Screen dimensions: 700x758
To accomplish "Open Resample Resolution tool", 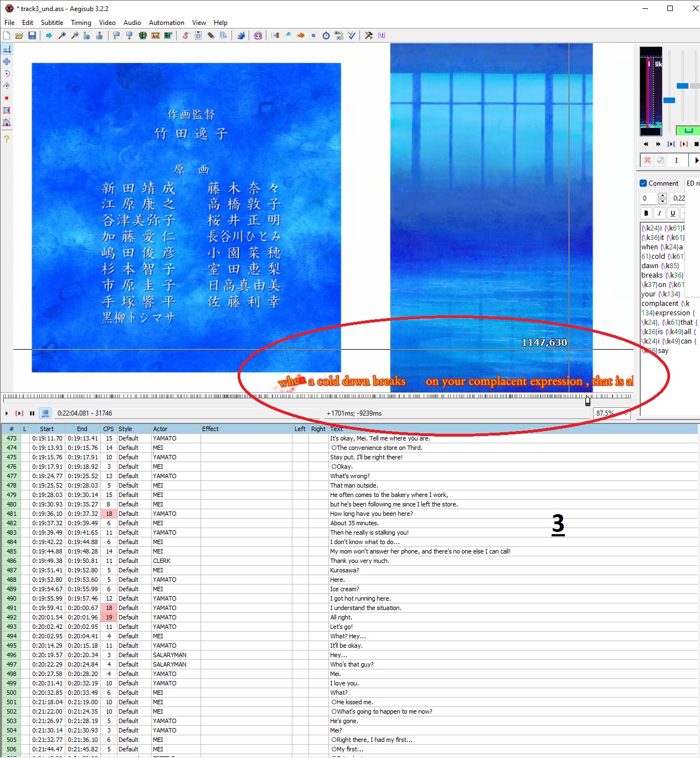I will tap(313, 35).
